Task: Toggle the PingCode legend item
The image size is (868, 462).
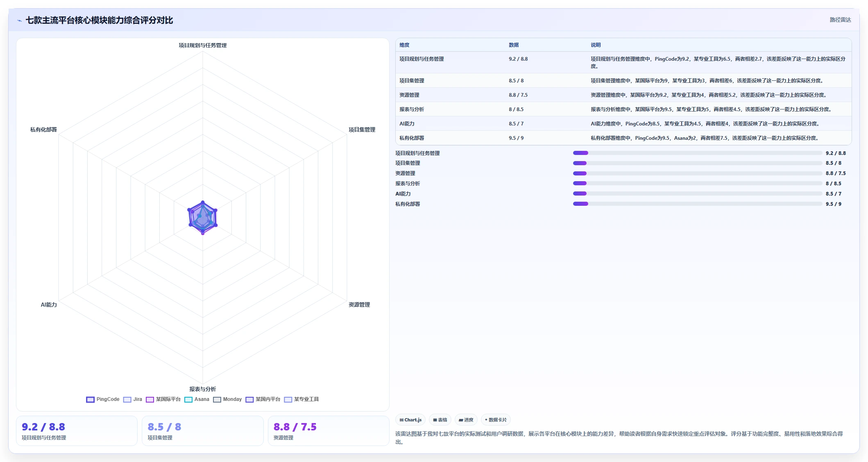Action: pyautogui.click(x=103, y=399)
